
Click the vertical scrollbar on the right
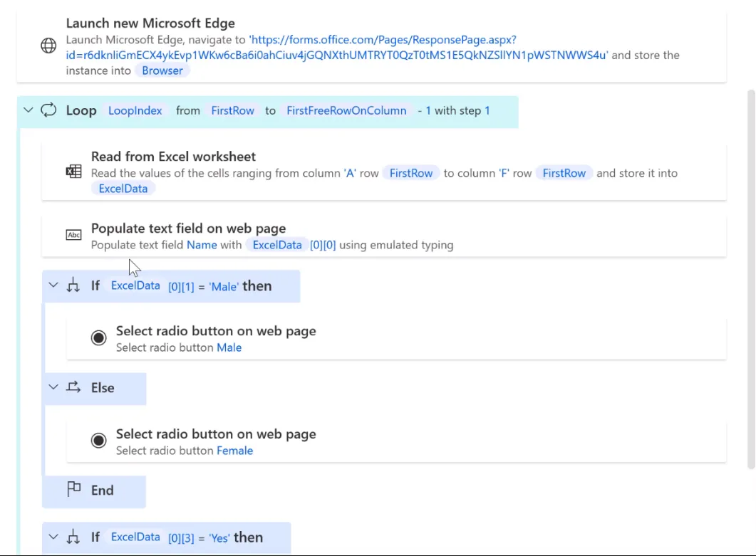click(x=751, y=278)
